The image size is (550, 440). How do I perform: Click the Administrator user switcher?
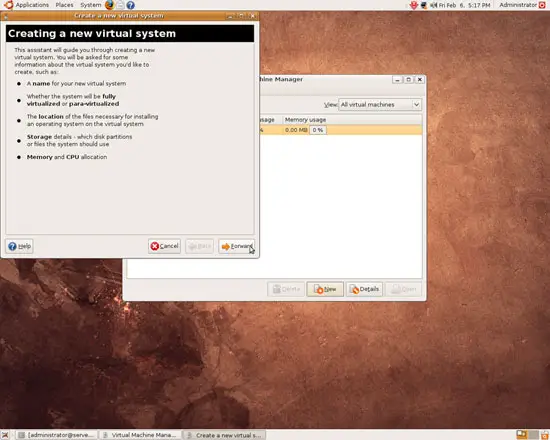point(518,5)
